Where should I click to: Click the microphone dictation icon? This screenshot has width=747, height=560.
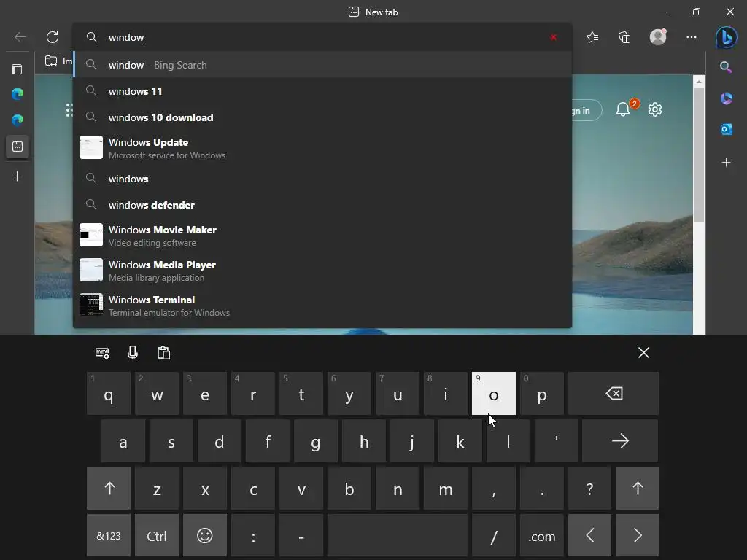(x=133, y=353)
